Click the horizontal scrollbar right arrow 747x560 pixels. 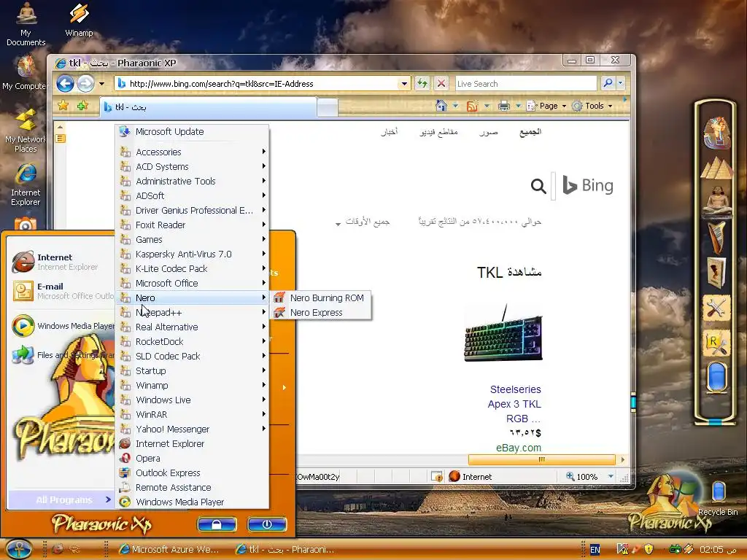(x=622, y=459)
